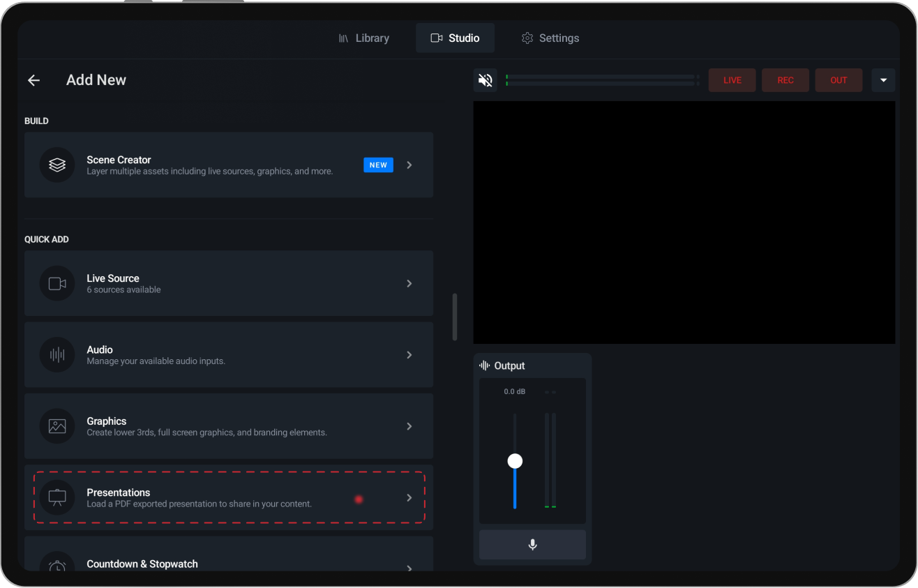The image size is (918, 588).
Task: Select the Live Source camera icon
Action: tap(57, 283)
